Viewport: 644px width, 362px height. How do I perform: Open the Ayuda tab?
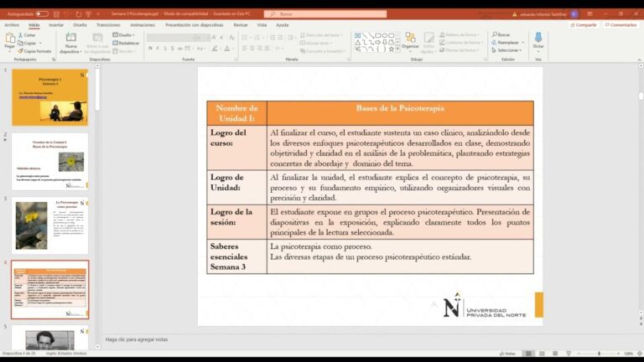click(282, 25)
